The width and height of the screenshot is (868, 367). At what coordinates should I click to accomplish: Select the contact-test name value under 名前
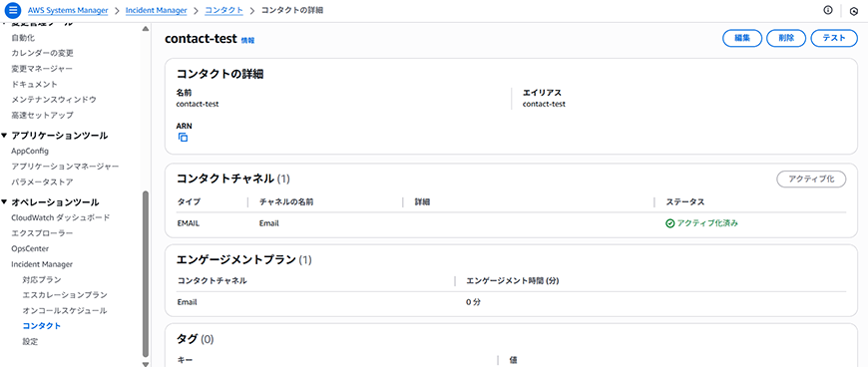(x=198, y=104)
